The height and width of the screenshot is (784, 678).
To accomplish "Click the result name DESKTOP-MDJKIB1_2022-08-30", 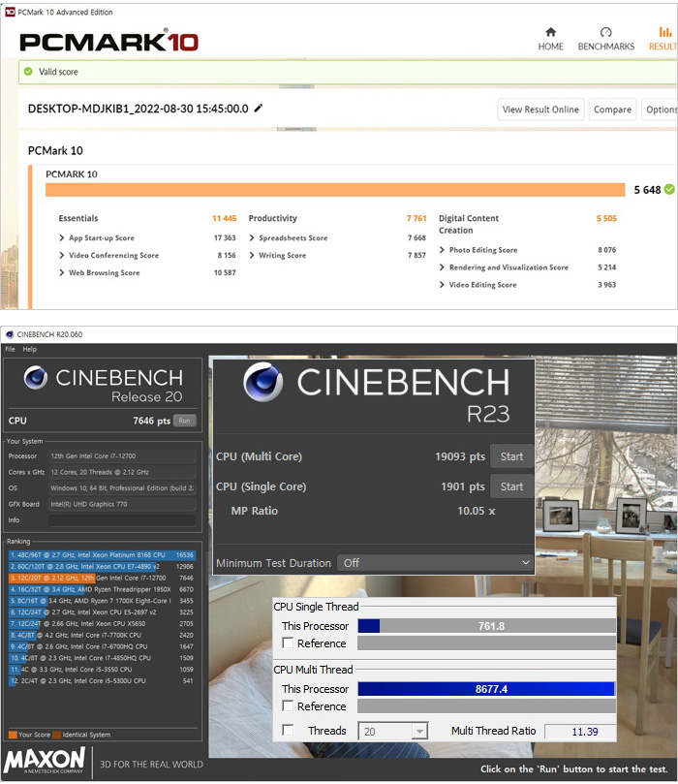I will coord(138,109).
